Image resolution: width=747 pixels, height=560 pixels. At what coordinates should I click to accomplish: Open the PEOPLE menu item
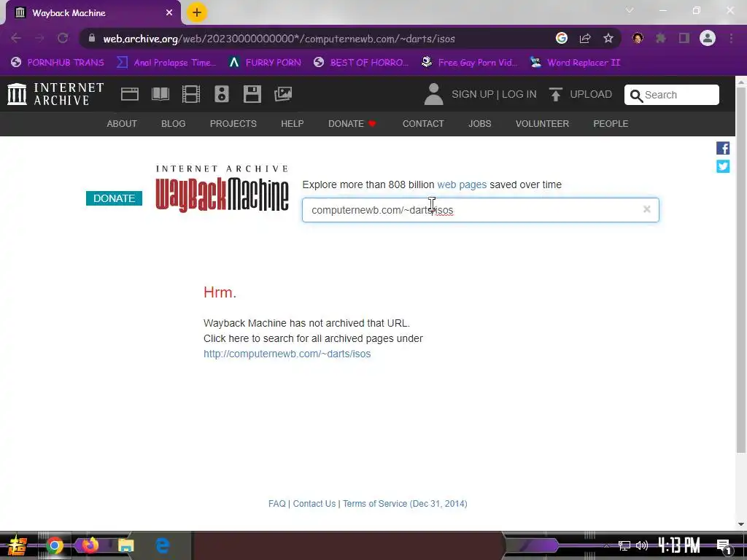click(611, 124)
